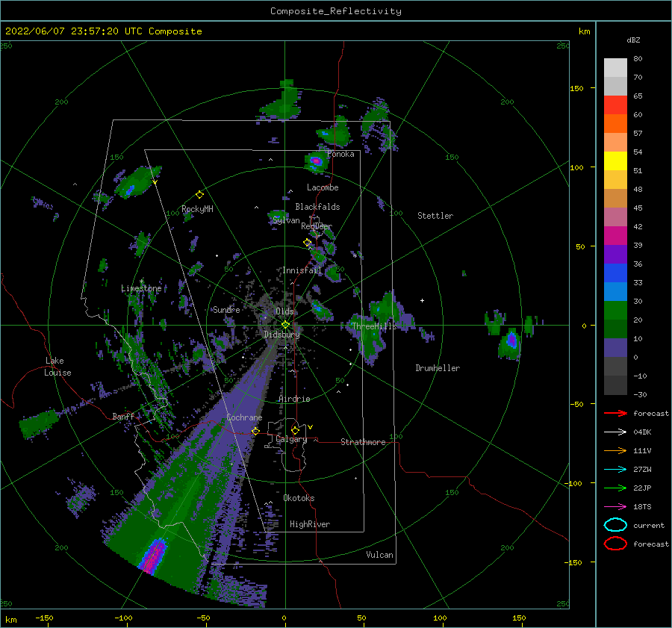Click the white plus marker below Stettler
The width and height of the screenshot is (672, 628).
(422, 300)
